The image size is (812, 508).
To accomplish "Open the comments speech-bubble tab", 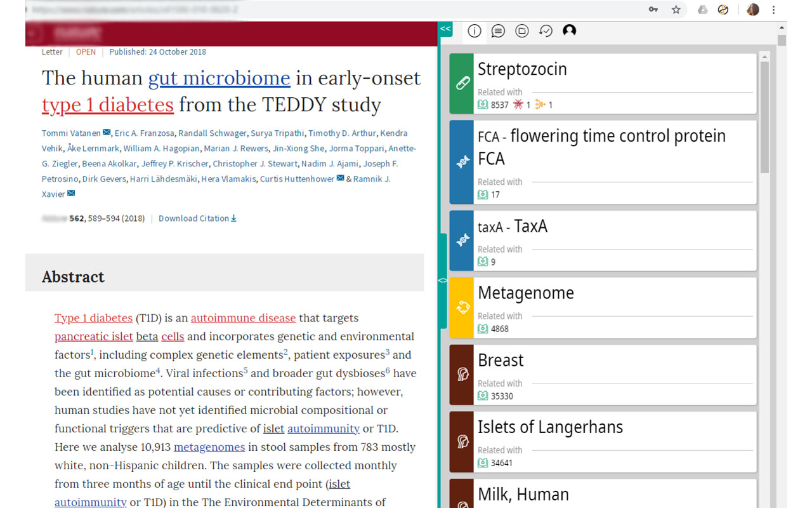I will pos(499,31).
